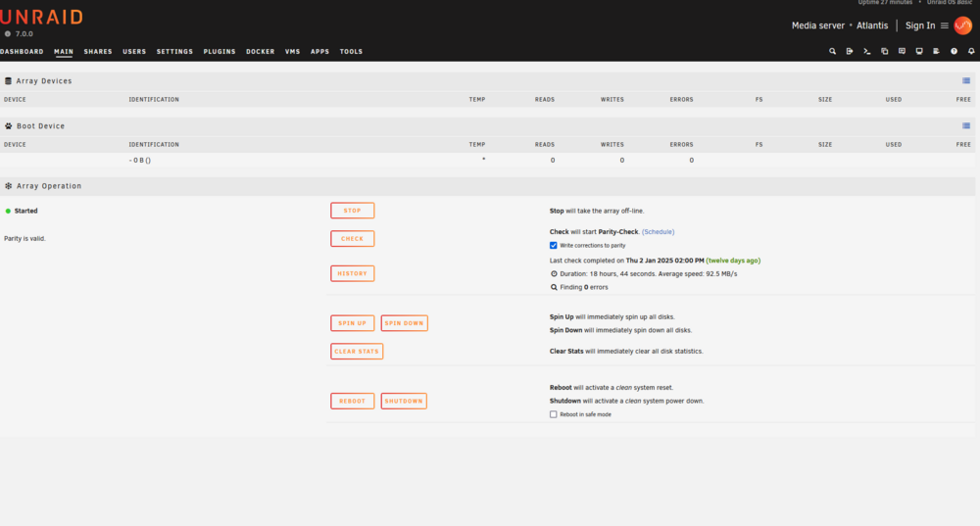The width and height of the screenshot is (980, 526).
Task: Click 'twelve days ago' text
Action: point(733,261)
